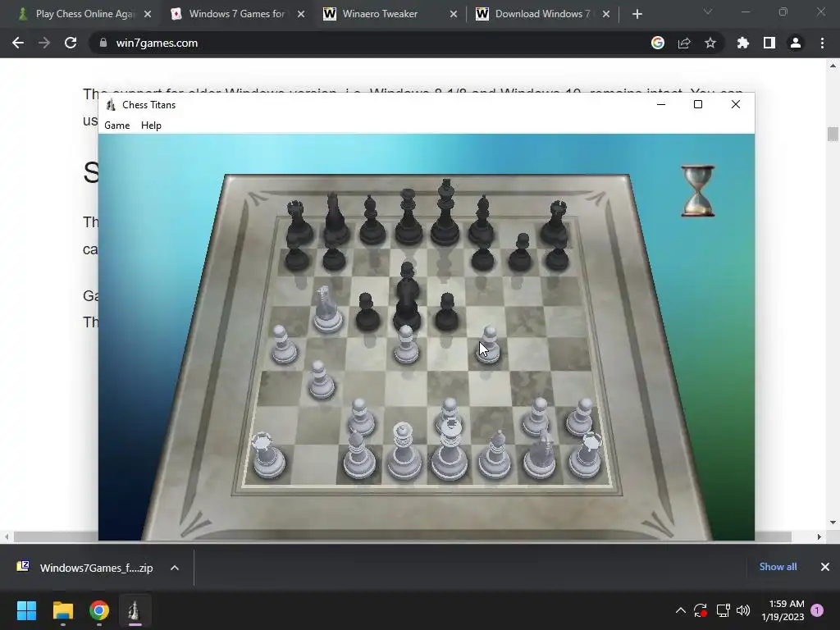Click the vertical page scrollbar thumb

click(833, 134)
